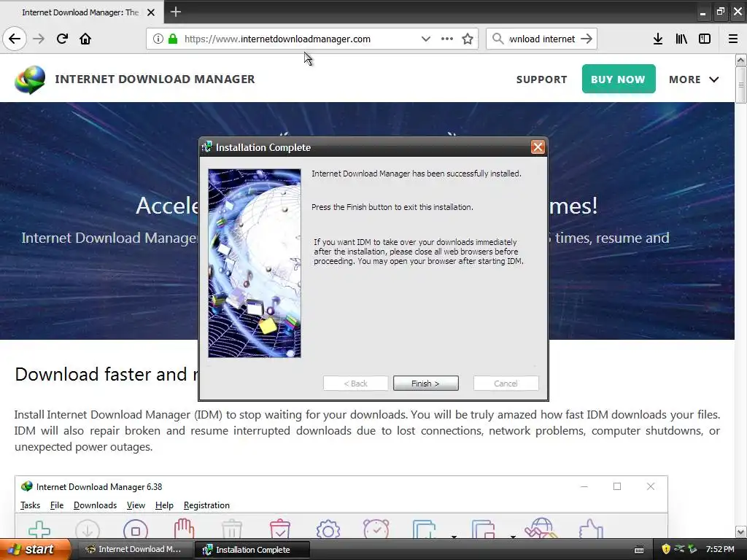The height and width of the screenshot is (560, 747).
Task: Focus the search box containing 'wnload internet'
Action: 542,39
